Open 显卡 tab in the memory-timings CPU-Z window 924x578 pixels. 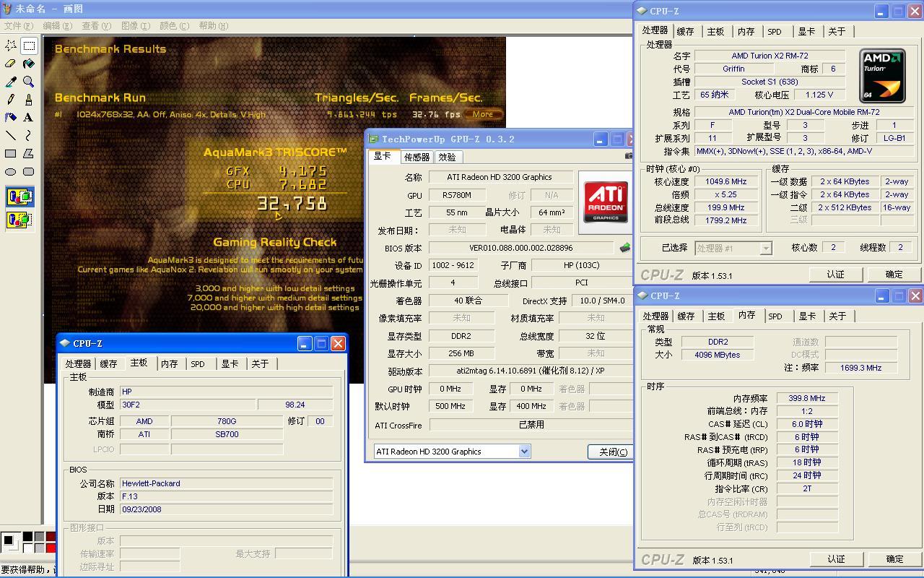807,316
